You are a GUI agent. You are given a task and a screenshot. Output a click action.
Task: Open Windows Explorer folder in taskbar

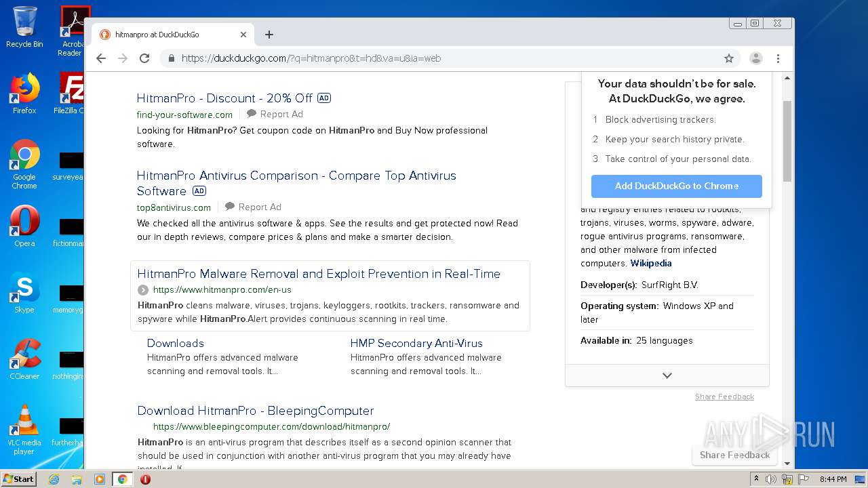77,479
